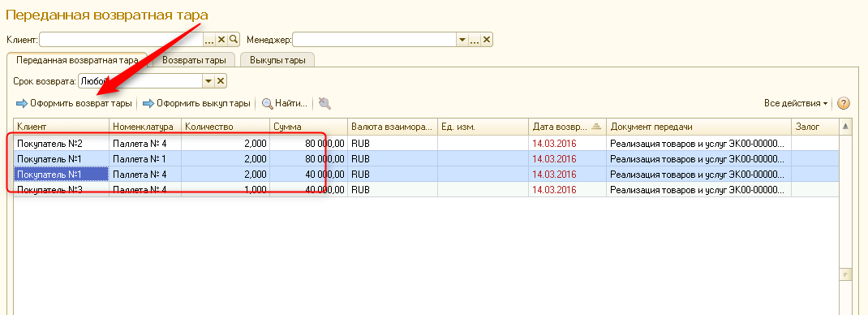
Task: Expand the Срок возврата dropdown
Action: coord(208,81)
